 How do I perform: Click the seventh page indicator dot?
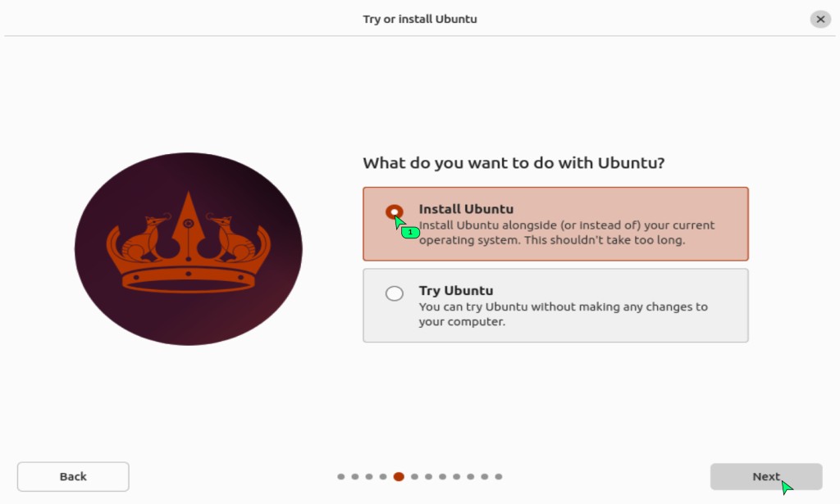tap(428, 476)
